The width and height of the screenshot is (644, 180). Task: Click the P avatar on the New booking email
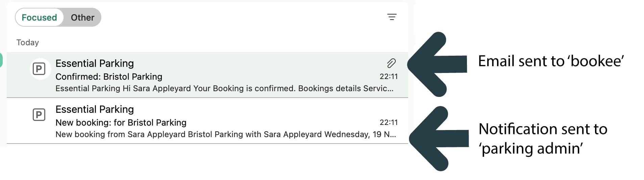tap(39, 115)
